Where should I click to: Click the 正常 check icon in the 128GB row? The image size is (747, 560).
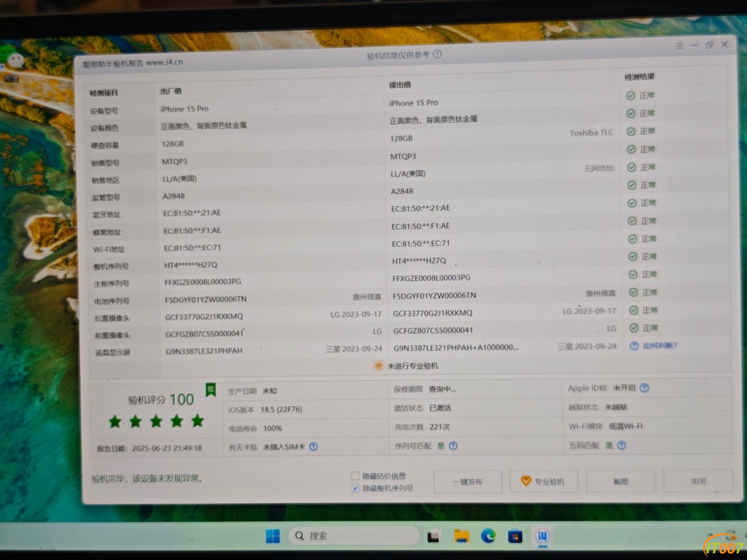[x=631, y=131]
